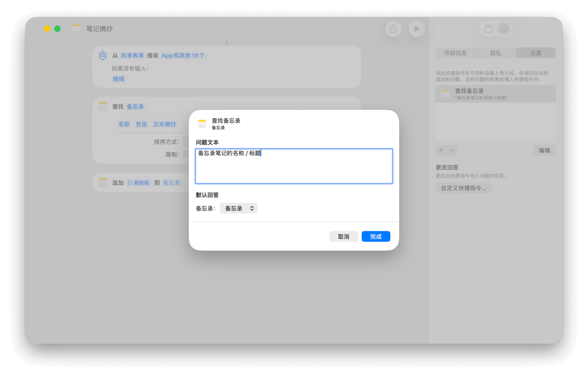Open the 排序方式 popup in the find action
Image resolution: width=588 pixels, height=377 pixels.
click(186, 142)
